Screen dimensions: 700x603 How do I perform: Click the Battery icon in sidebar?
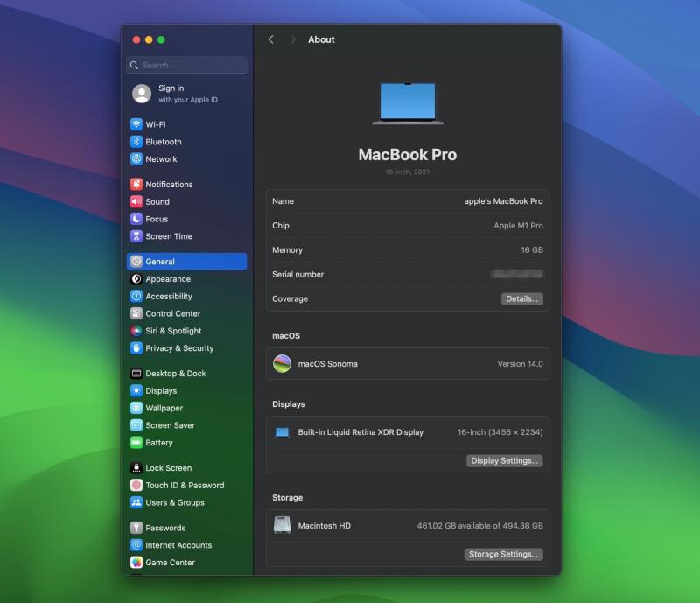click(x=136, y=443)
